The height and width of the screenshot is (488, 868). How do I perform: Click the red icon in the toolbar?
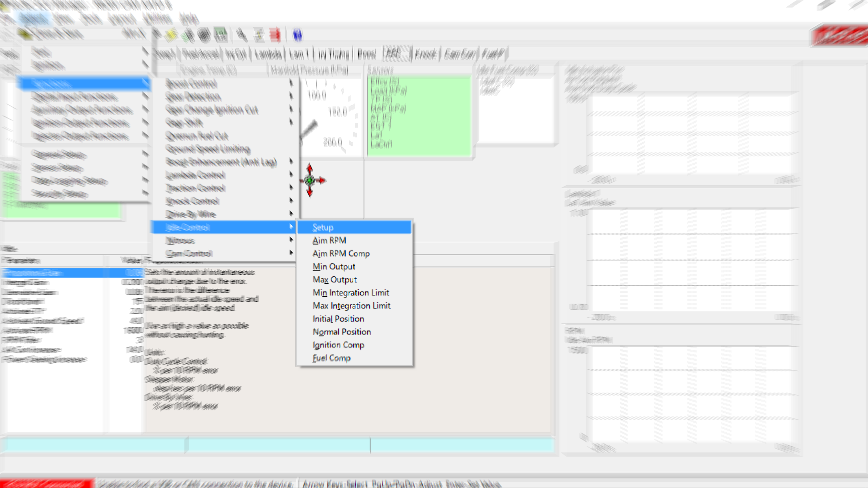275,35
